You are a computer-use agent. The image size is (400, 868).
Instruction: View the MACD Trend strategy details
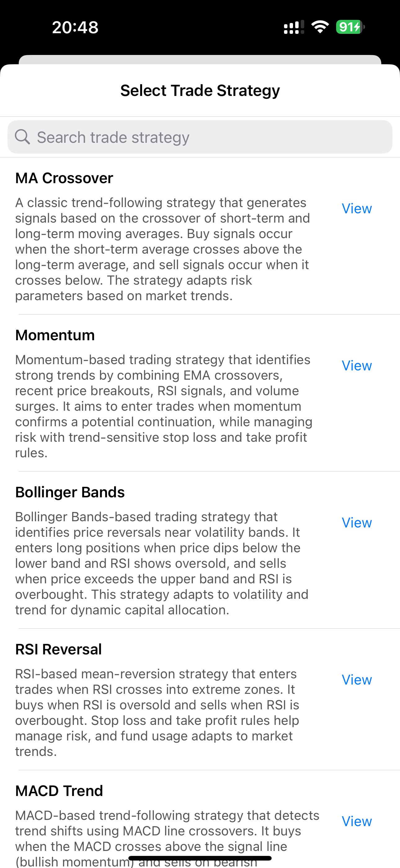(357, 821)
